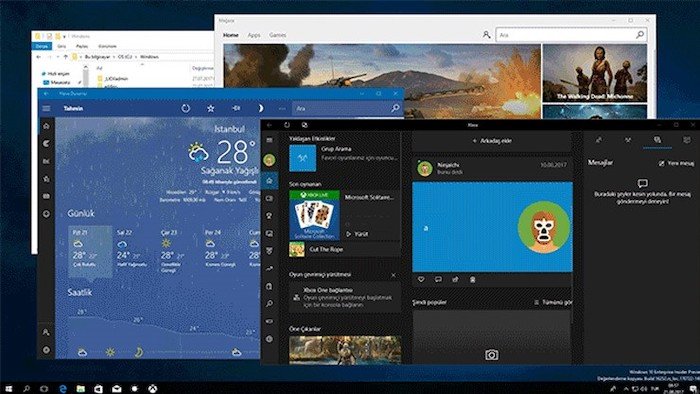This screenshot has width=700, height=394.
Task: Open the three-dots more menu in Weather toolbar
Action: (282, 108)
